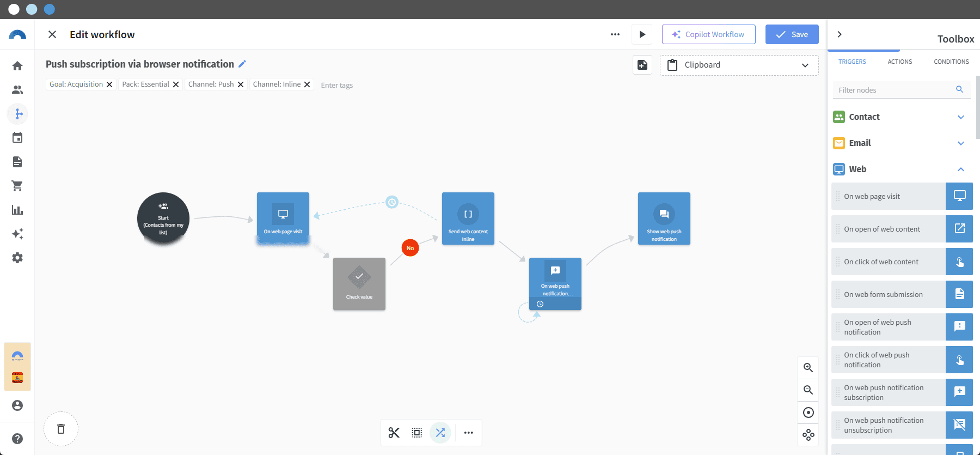
Task: Select the Start node on canvas
Action: pyautogui.click(x=163, y=219)
